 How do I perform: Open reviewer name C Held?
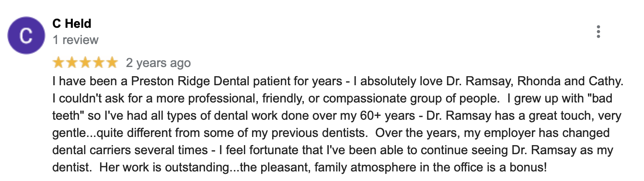click(x=72, y=23)
